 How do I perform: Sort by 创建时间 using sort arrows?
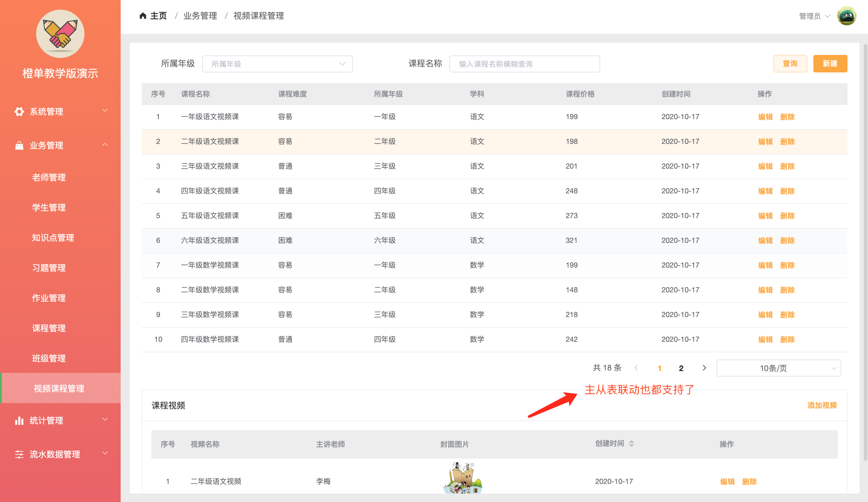click(x=631, y=443)
